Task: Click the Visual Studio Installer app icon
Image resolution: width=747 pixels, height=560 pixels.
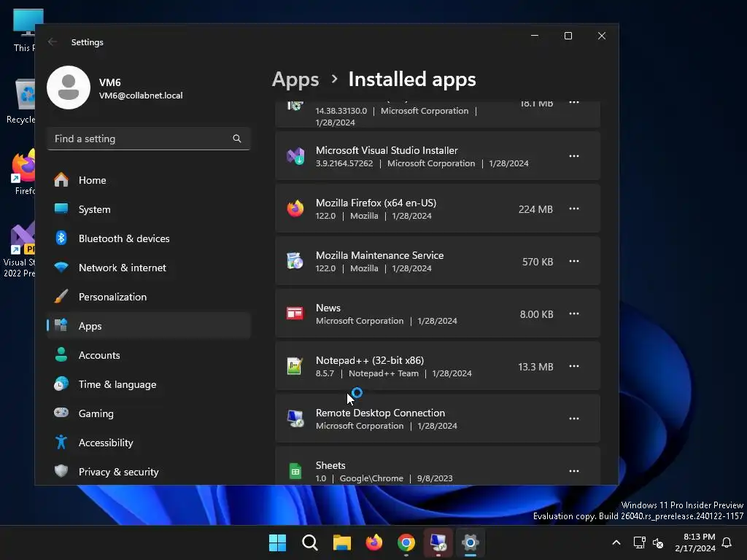Action: click(x=295, y=156)
